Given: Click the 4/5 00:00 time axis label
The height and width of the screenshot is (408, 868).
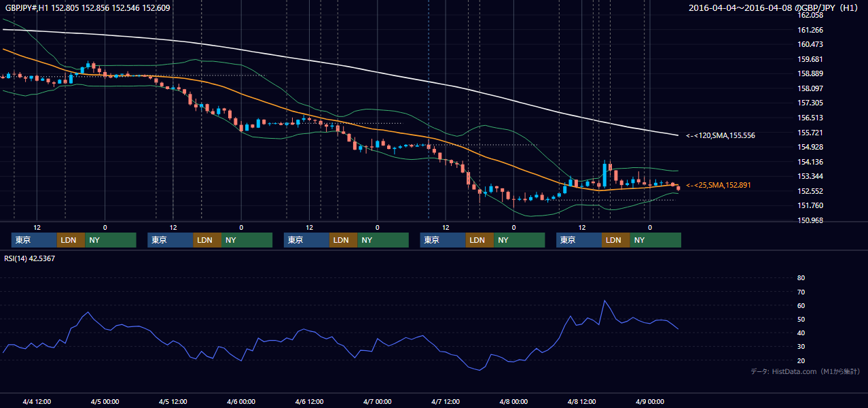Looking at the screenshot, I should [x=105, y=401].
